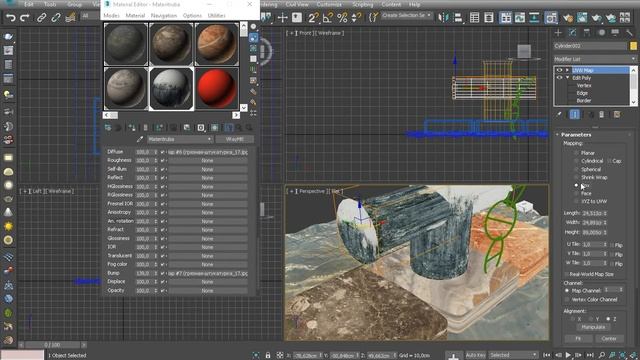Enable Real-World Map Size checkbox
This screenshot has width=640, height=360.
(x=567, y=274)
